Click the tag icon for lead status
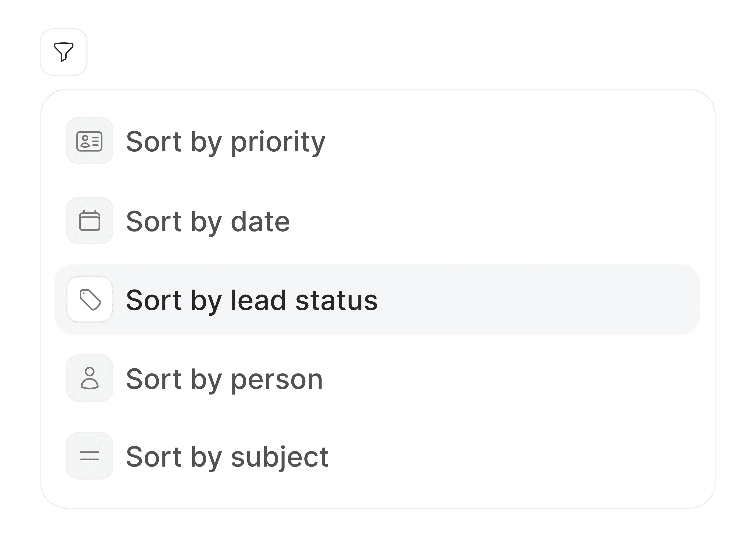This screenshot has height=537, width=756. 89,300
